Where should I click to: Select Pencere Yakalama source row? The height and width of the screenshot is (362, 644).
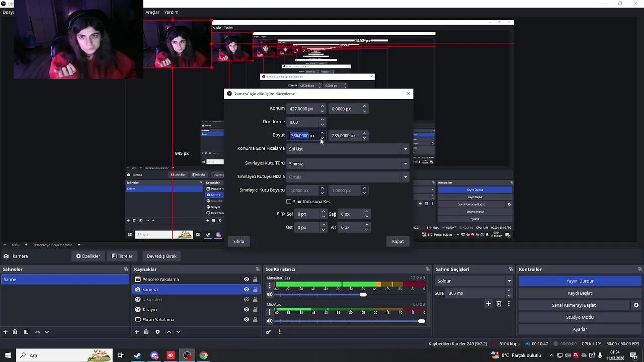coord(196,280)
